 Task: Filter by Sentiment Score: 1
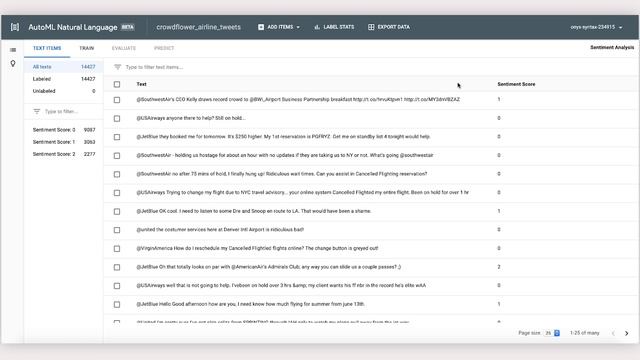(64, 142)
